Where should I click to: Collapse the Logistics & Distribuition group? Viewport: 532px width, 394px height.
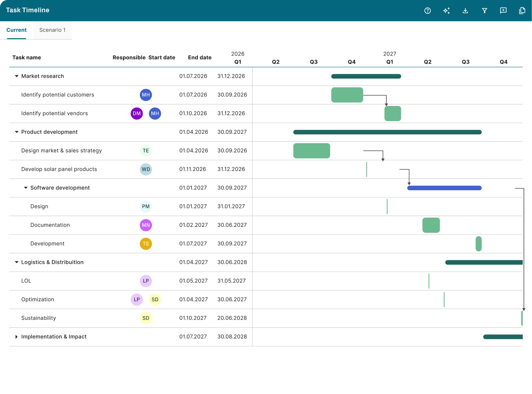point(17,262)
